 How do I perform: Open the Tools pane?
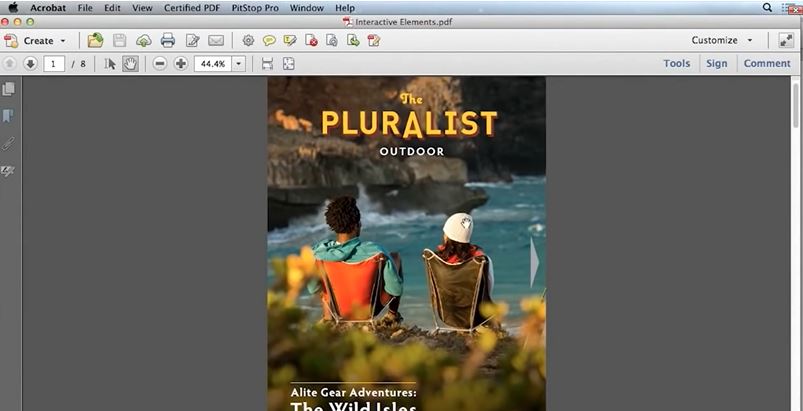click(677, 63)
